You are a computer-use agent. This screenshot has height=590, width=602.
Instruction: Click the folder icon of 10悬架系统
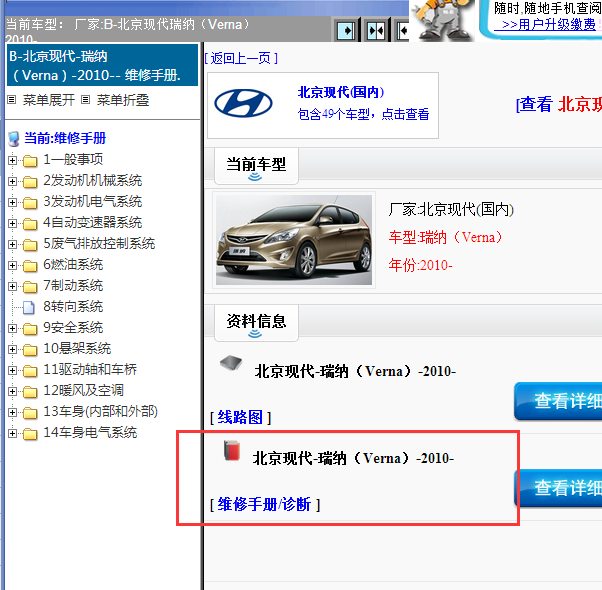point(30,350)
